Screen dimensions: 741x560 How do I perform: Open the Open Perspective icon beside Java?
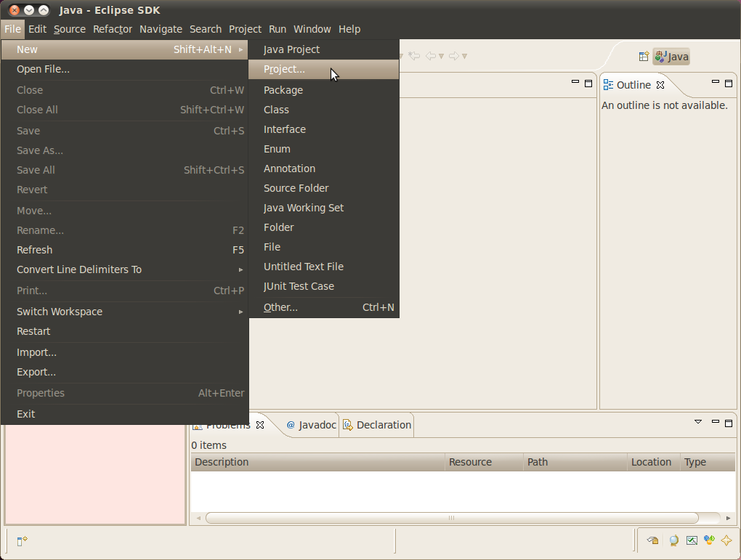click(x=644, y=57)
